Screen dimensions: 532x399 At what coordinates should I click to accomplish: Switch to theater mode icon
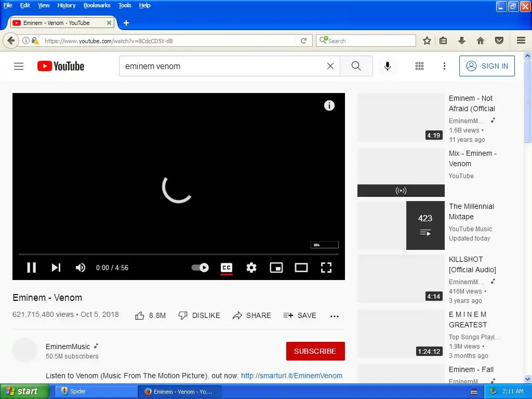tap(301, 268)
